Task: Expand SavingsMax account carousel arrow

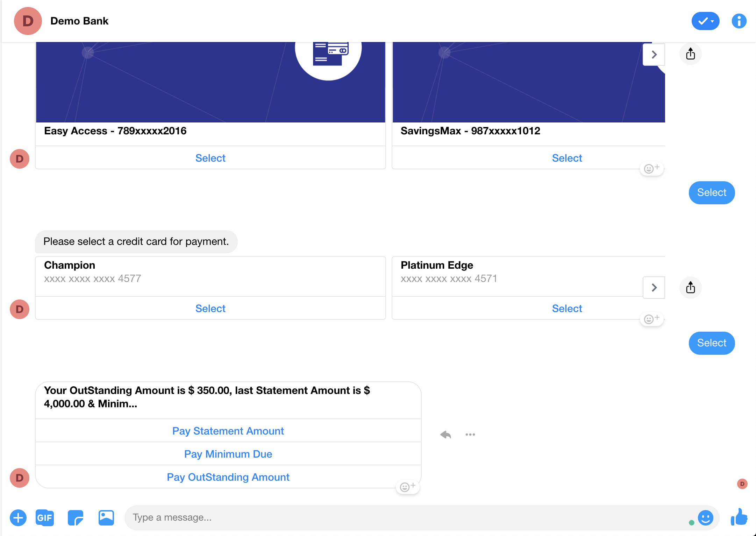Action: click(x=654, y=54)
